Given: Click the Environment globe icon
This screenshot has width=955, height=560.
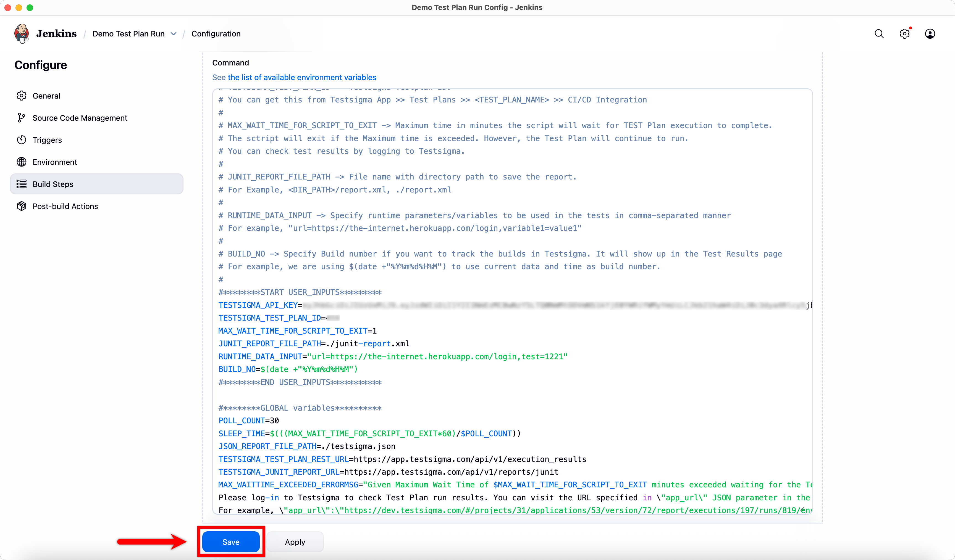Looking at the screenshot, I should [x=22, y=162].
